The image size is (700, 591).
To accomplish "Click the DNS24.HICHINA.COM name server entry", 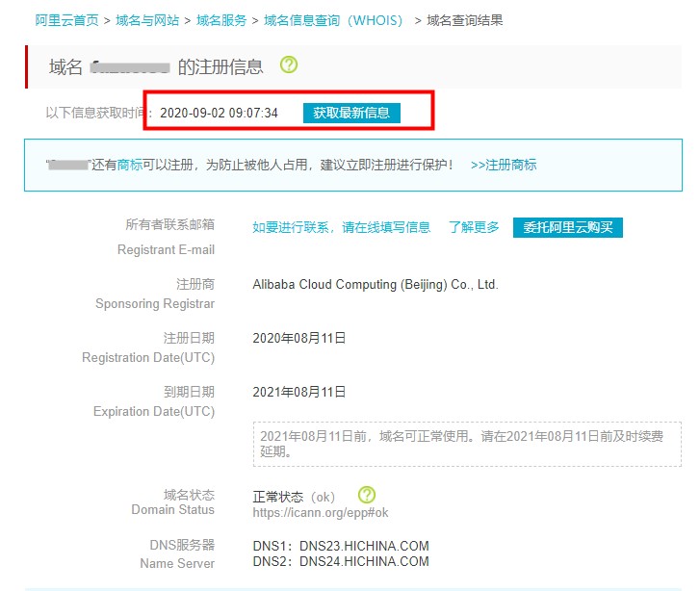I will 364,561.
